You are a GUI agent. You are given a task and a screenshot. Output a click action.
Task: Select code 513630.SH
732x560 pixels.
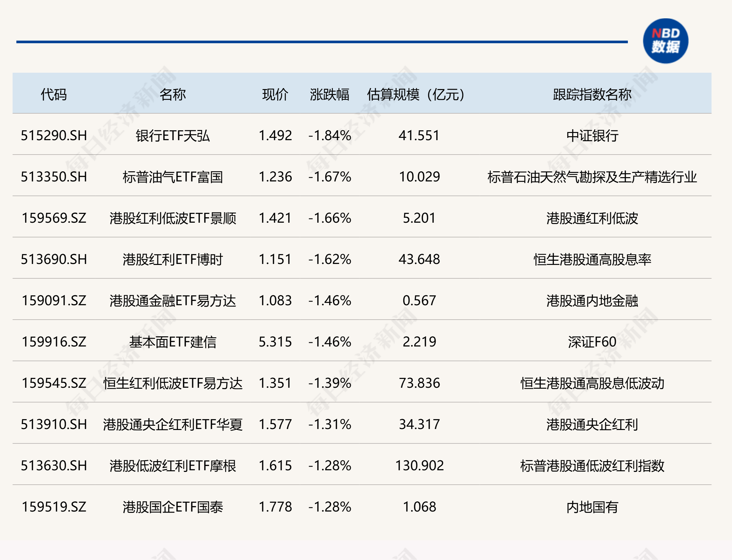(54, 466)
